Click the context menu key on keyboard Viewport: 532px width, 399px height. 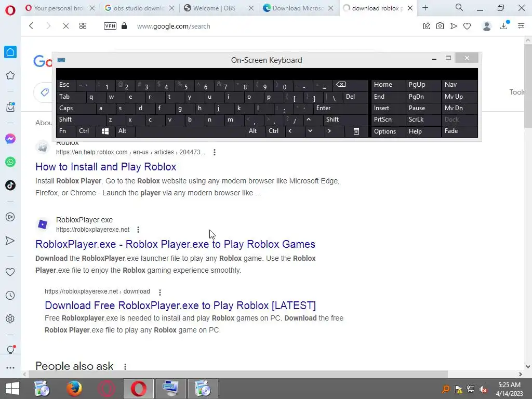tap(356, 131)
